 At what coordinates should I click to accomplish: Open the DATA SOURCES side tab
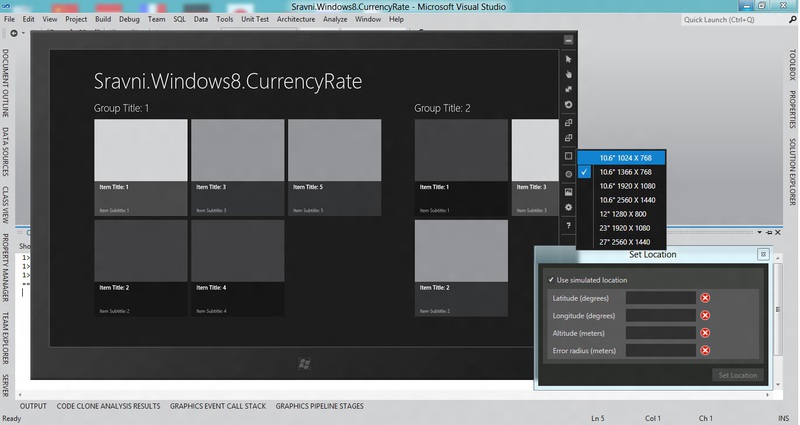pos(6,152)
